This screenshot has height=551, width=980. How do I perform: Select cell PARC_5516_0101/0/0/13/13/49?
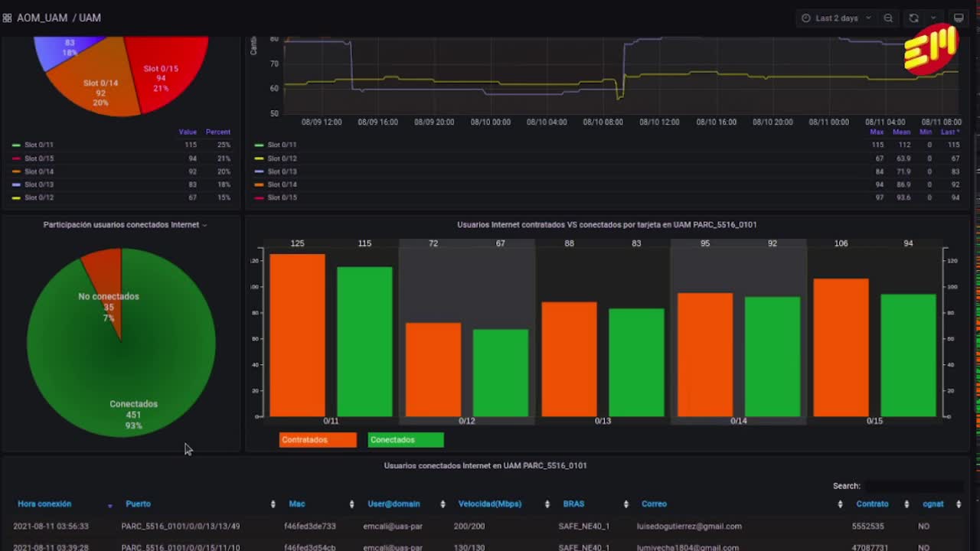point(180,527)
